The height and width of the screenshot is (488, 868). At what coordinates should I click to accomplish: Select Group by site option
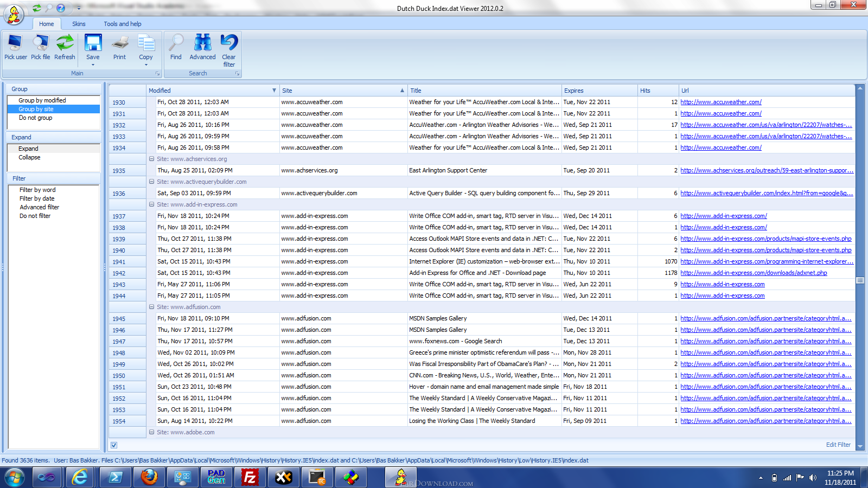click(x=36, y=109)
